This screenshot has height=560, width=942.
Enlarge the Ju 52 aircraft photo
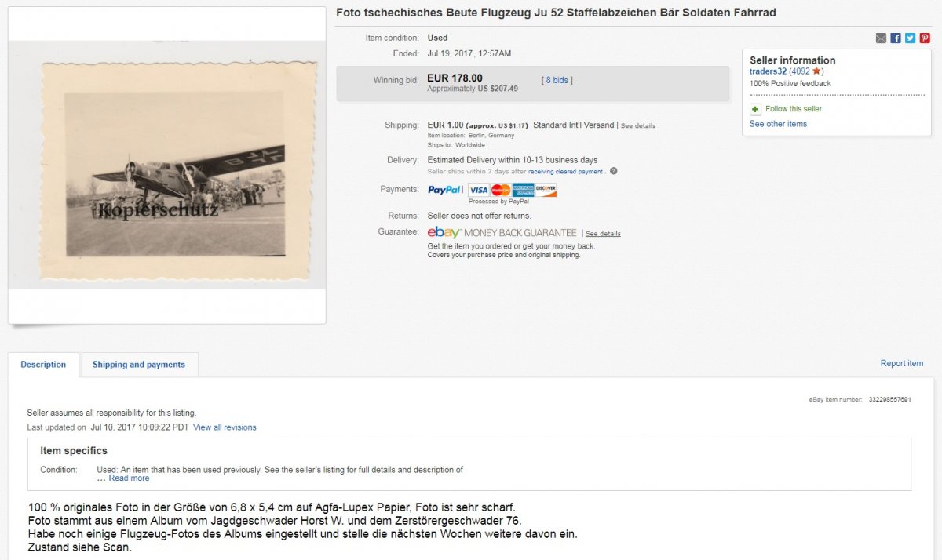pos(166,165)
